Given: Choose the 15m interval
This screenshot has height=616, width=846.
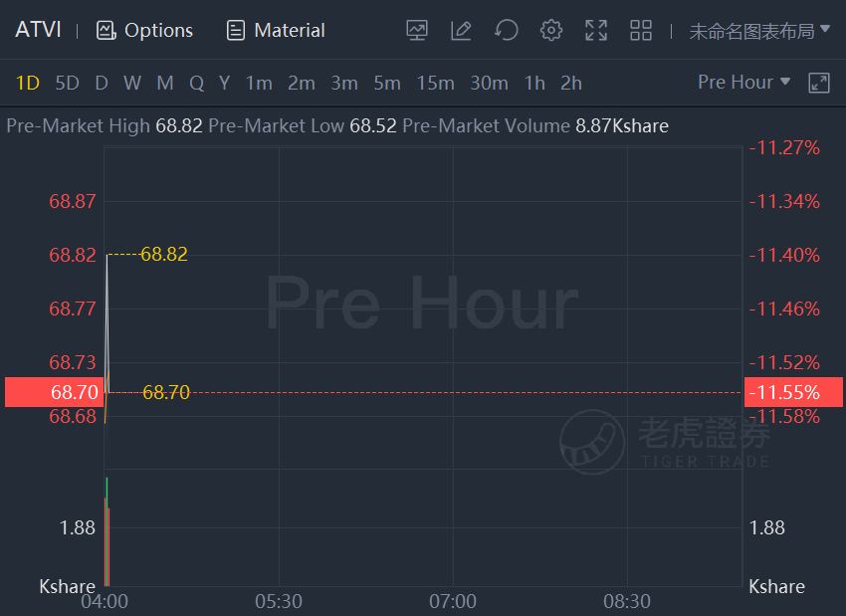Looking at the screenshot, I should point(435,83).
